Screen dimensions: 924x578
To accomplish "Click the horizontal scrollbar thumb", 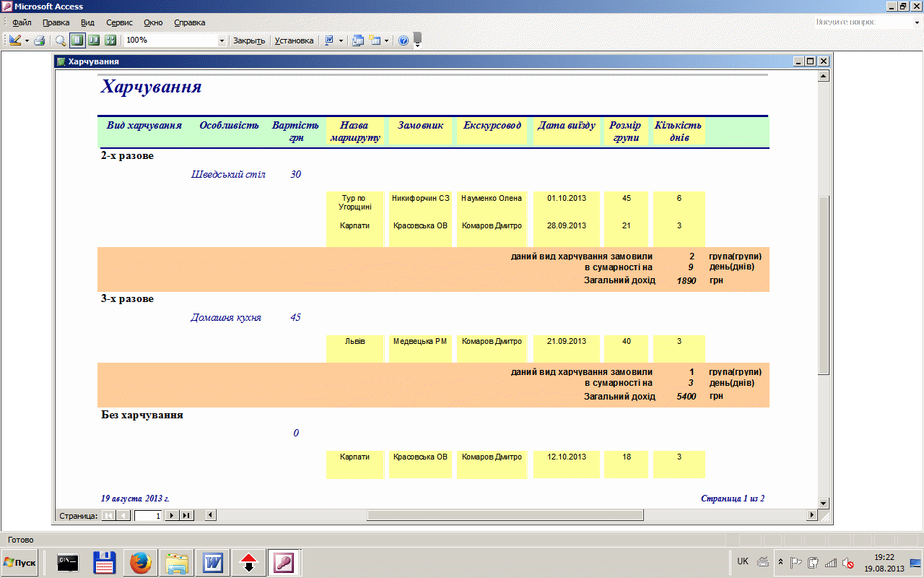I will [x=505, y=515].
